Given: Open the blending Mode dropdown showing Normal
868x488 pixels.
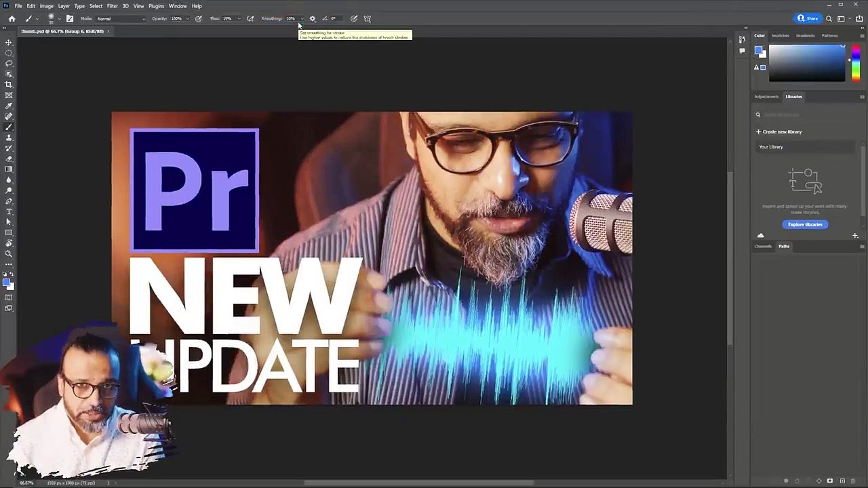Looking at the screenshot, I should click(121, 18).
